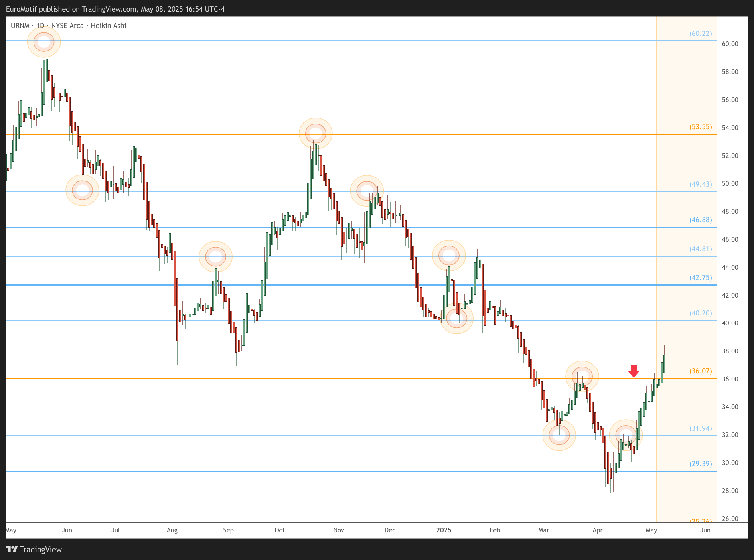Click the 60.22 level label
This screenshot has width=754, height=560.
[701, 34]
